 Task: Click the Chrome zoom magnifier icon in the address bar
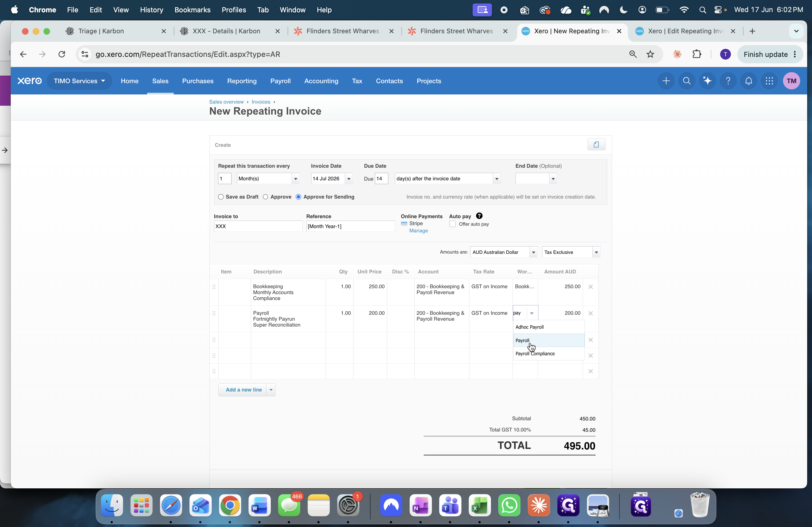point(633,54)
